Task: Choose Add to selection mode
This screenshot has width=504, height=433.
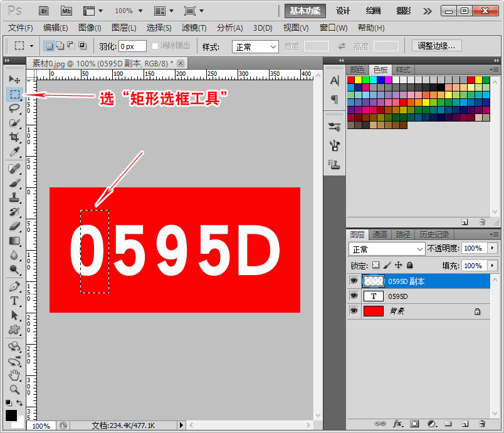Action: point(60,46)
